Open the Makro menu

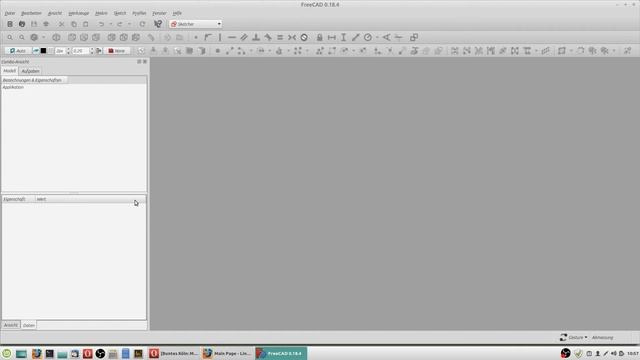pyautogui.click(x=101, y=13)
